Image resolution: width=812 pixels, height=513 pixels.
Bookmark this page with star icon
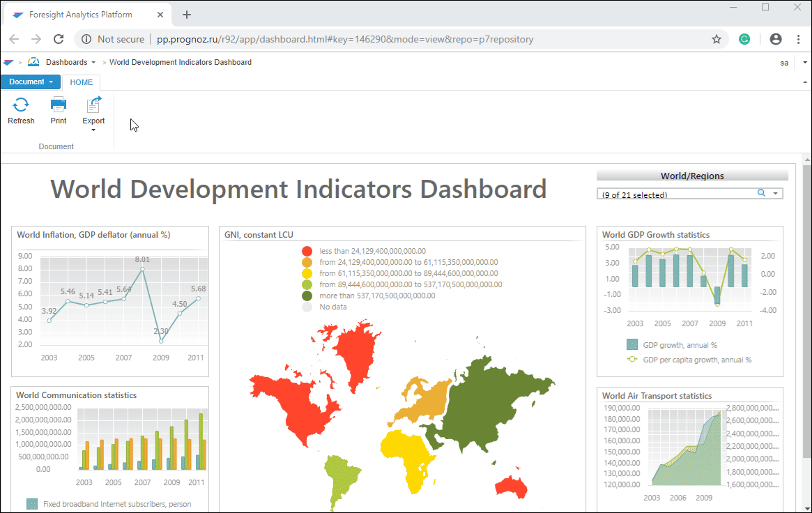click(x=717, y=39)
